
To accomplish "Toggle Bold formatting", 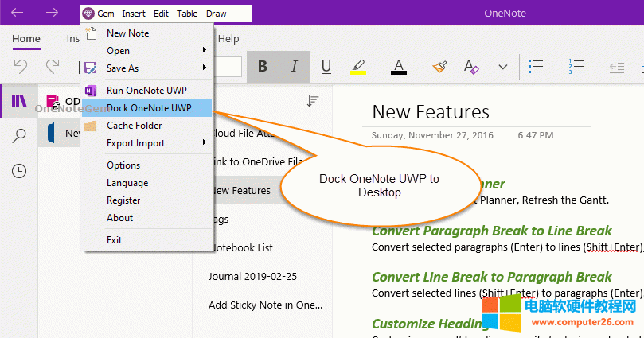I will (263, 66).
